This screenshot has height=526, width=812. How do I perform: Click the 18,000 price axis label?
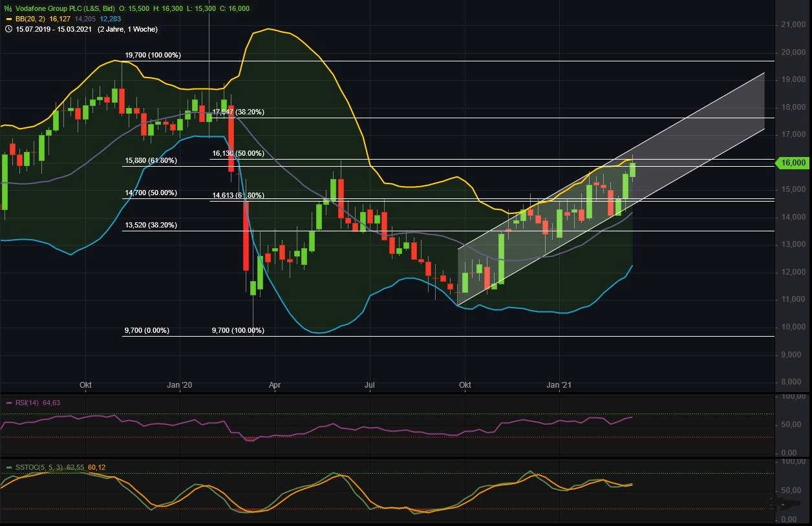point(793,107)
